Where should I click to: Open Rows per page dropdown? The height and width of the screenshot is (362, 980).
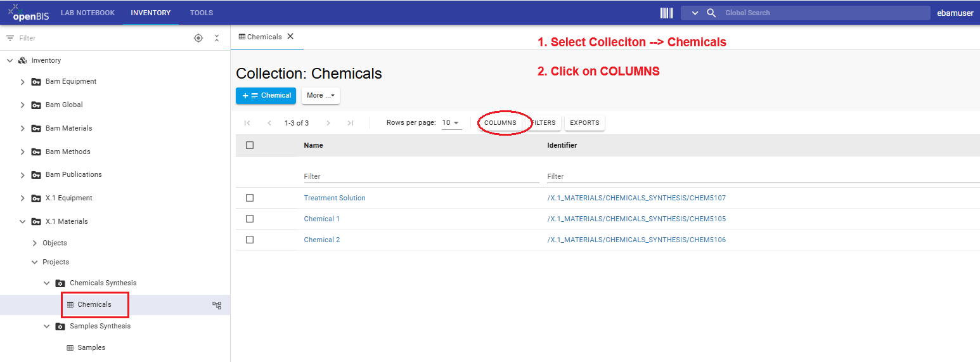(451, 123)
